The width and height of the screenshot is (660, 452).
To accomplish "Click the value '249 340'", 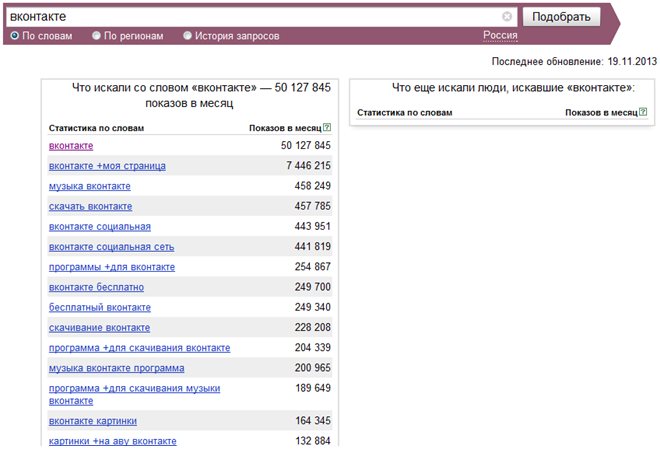I will click(x=313, y=307).
